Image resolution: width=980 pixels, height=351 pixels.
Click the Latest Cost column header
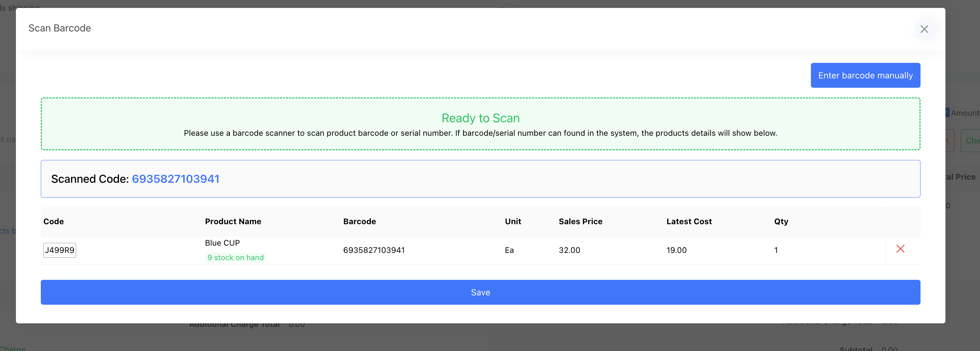point(688,221)
